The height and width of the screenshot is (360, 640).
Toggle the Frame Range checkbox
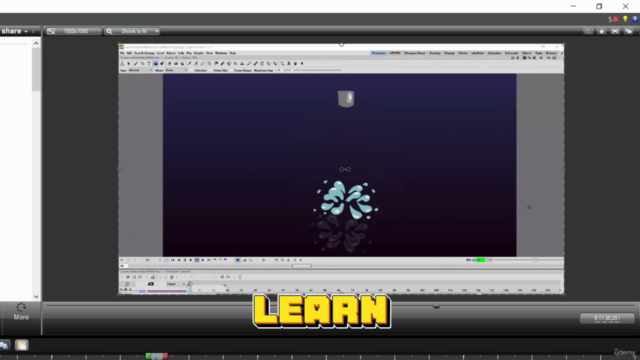(231, 70)
